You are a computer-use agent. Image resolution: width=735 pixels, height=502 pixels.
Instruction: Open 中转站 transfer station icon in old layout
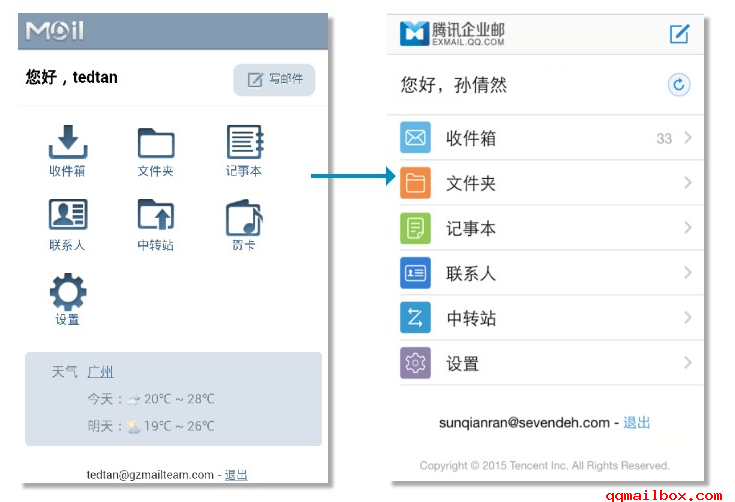[x=156, y=214]
